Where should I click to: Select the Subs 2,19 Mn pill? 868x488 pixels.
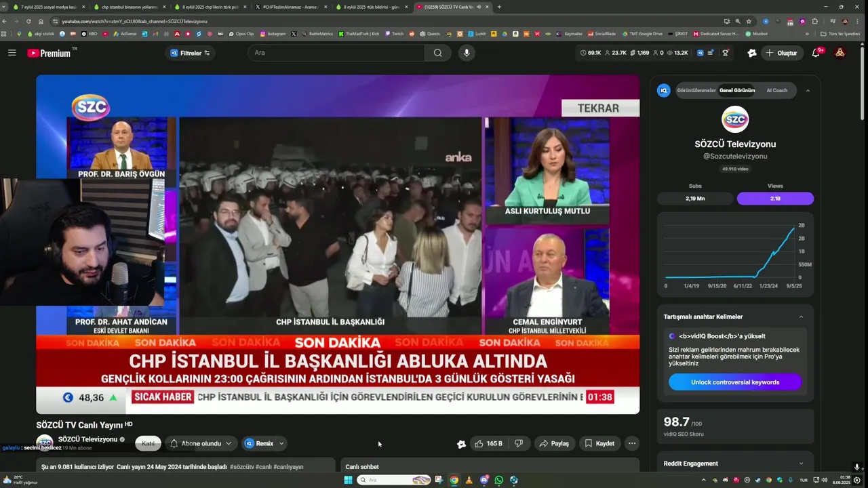pyautogui.click(x=695, y=199)
